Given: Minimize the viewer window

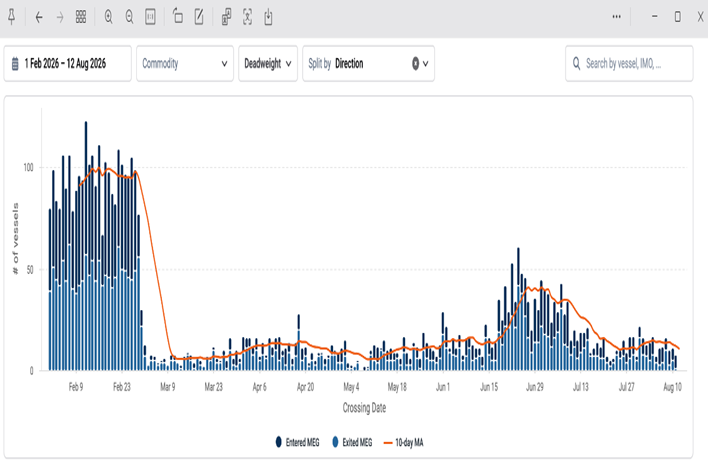Looking at the screenshot, I should [654, 17].
